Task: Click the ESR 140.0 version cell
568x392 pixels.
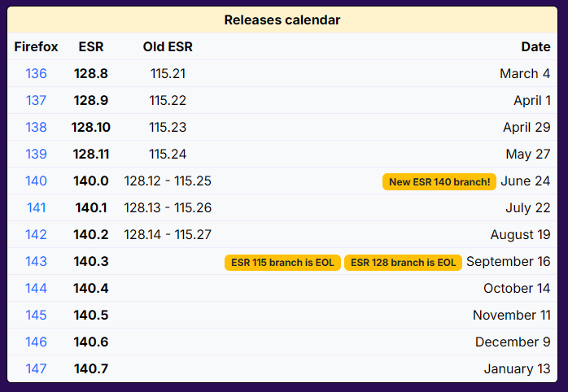Action: tap(91, 181)
